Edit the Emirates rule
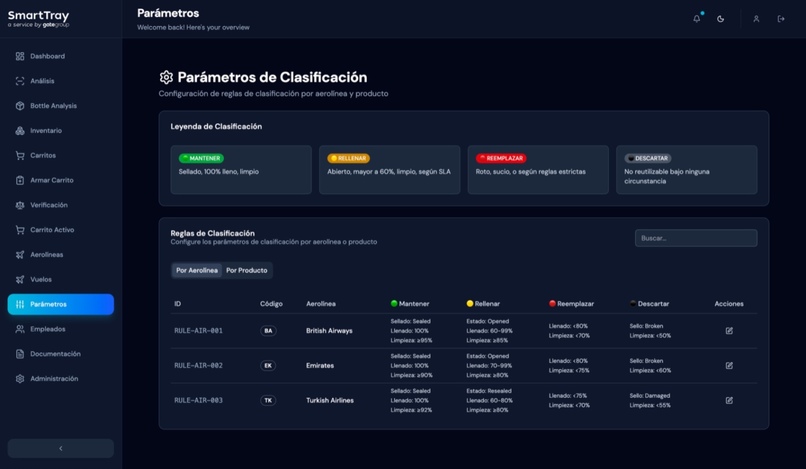This screenshot has width=806, height=469. 729,366
